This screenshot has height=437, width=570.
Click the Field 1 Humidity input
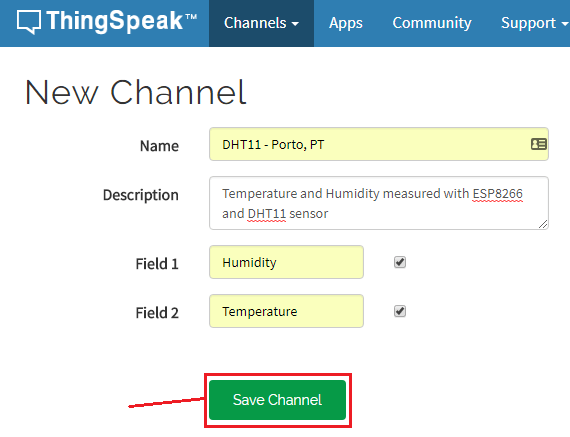[x=286, y=262]
